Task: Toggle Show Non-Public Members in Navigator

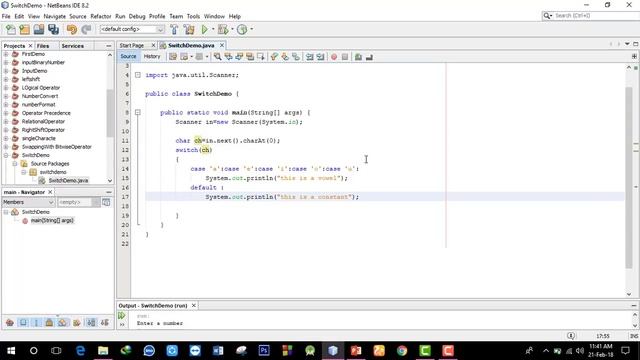Action: (49, 323)
